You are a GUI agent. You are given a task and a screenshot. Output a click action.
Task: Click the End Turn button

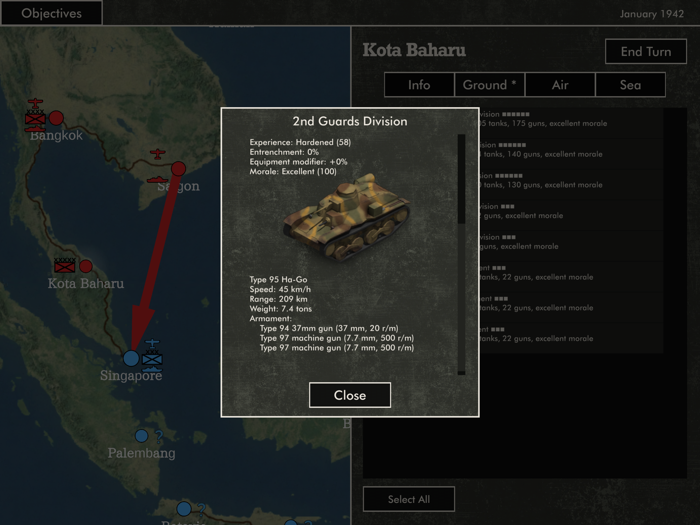(x=646, y=51)
